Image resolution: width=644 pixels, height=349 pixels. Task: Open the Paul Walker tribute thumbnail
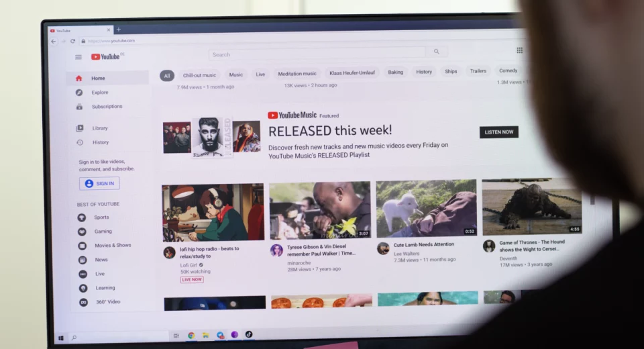coord(320,210)
